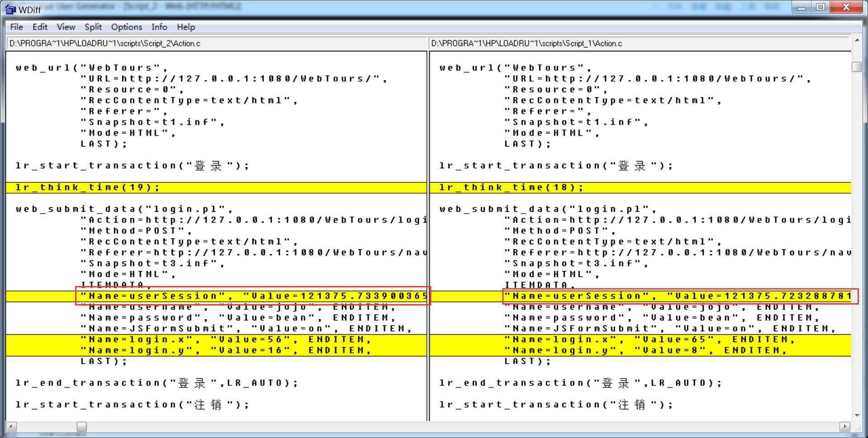Click userSession line in right pane
The image size is (868, 438).
[x=678, y=296]
